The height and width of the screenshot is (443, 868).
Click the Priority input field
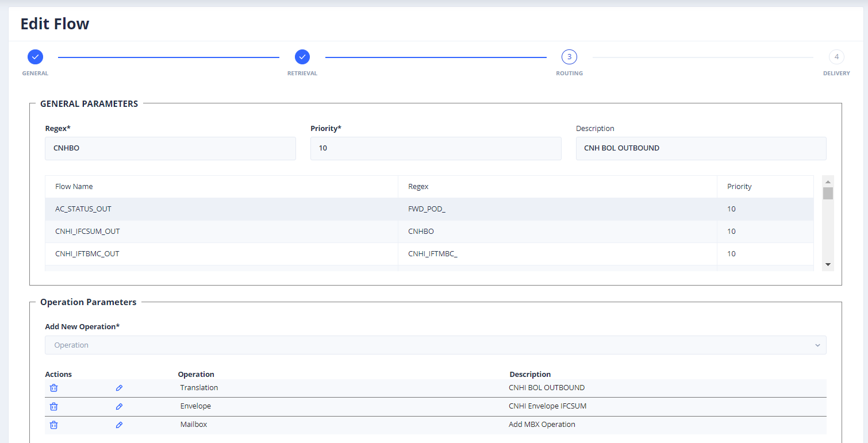(436, 148)
